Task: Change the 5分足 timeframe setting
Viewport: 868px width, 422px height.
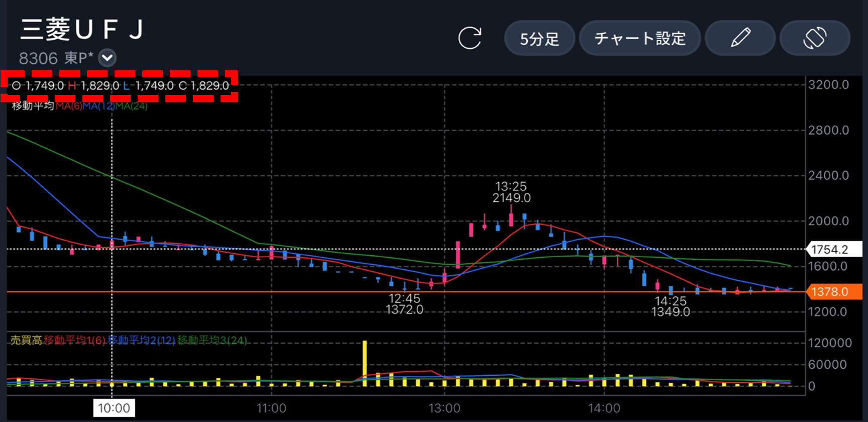Action: point(539,38)
